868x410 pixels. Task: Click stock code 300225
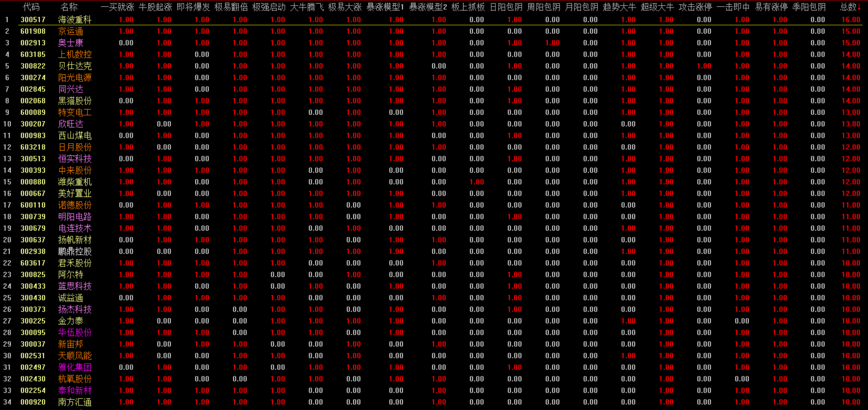click(x=33, y=321)
